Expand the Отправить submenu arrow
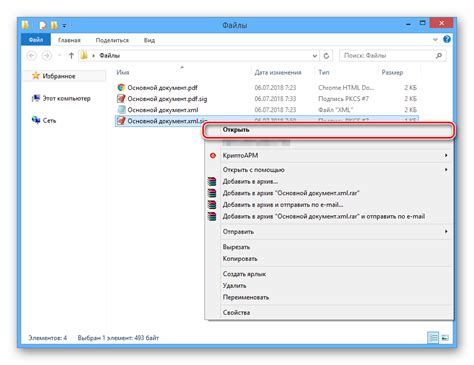Screen dimensions: 474x365 [446, 231]
